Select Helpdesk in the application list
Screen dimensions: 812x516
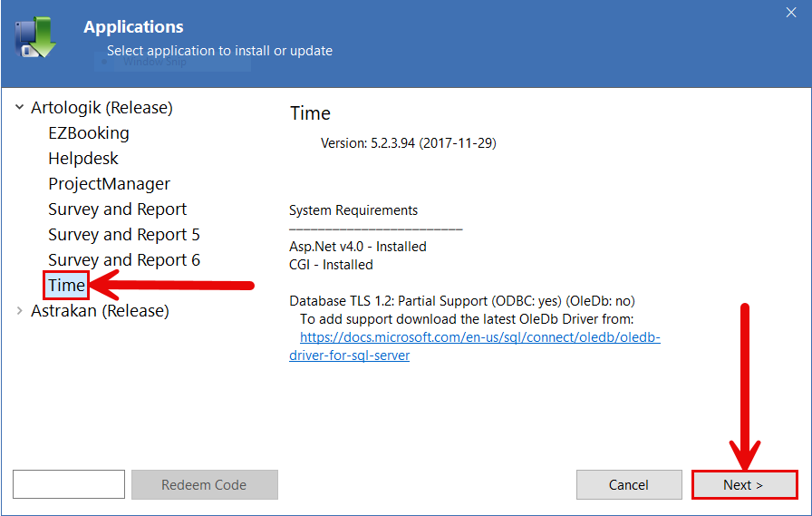[x=82, y=159]
